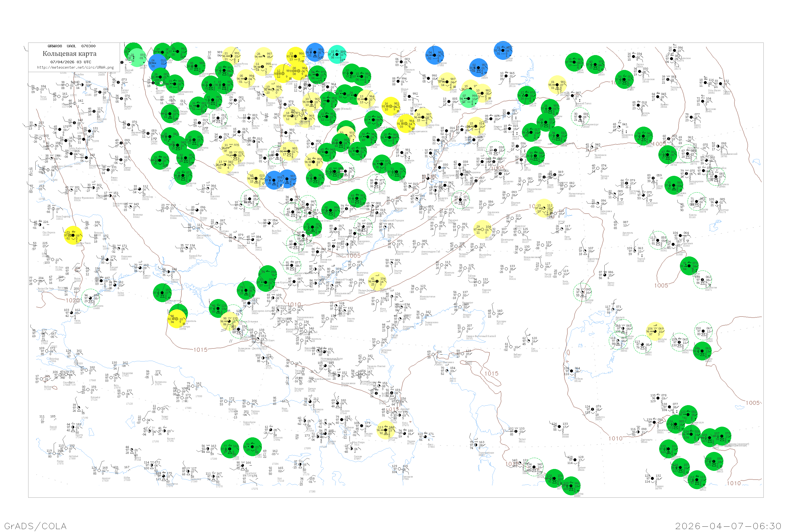Click the 1020 isobar label
Image resolution: width=798 pixels, height=532 pixels.
tap(72, 300)
